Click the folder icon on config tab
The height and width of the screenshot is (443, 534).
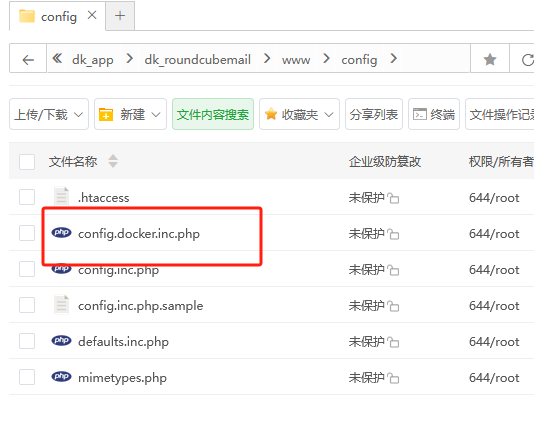(27, 16)
